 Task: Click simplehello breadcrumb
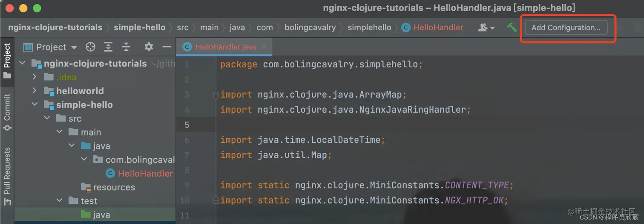click(x=369, y=27)
